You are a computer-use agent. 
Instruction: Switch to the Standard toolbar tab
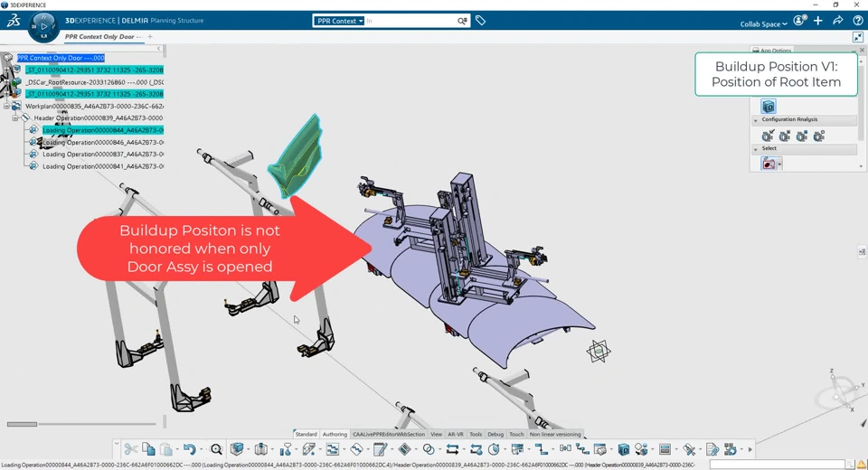[x=306, y=434]
